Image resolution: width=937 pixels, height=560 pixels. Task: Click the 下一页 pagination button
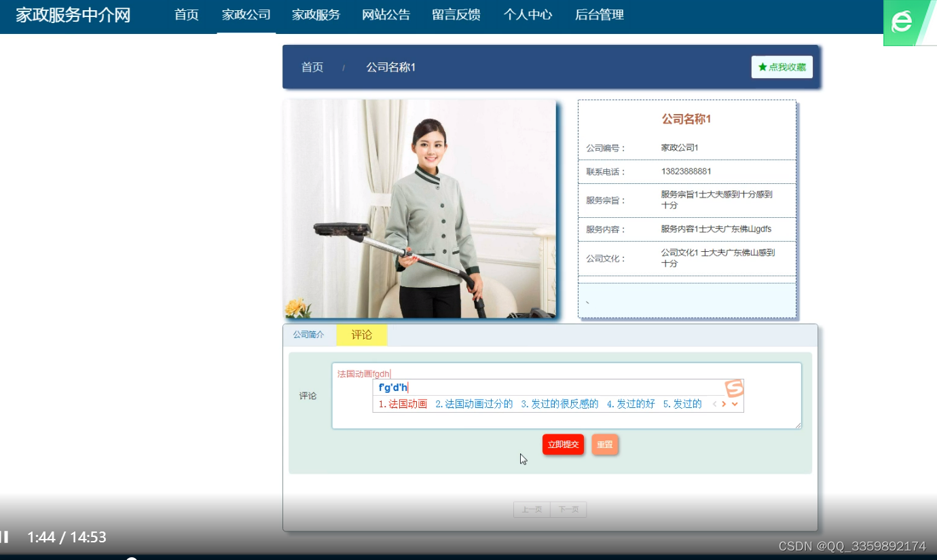click(568, 510)
